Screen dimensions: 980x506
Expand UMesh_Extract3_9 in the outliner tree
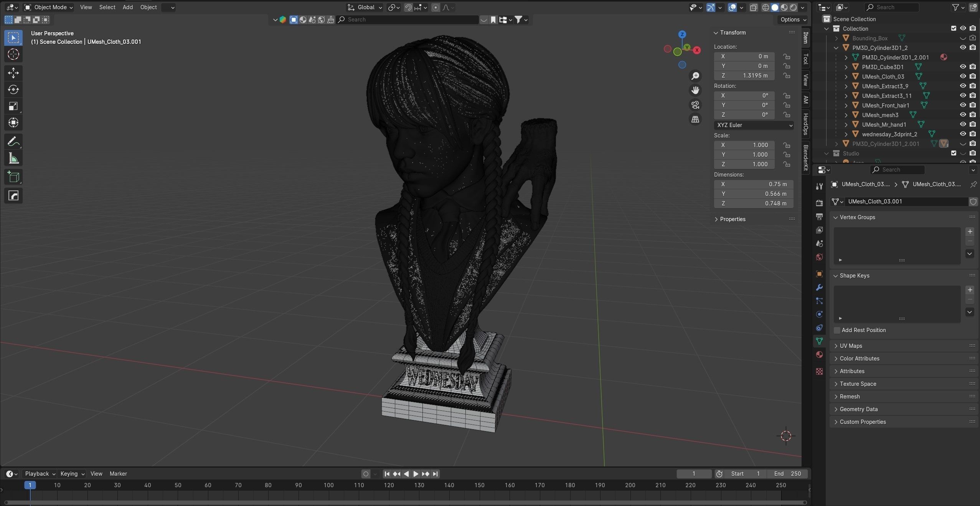pyautogui.click(x=846, y=86)
